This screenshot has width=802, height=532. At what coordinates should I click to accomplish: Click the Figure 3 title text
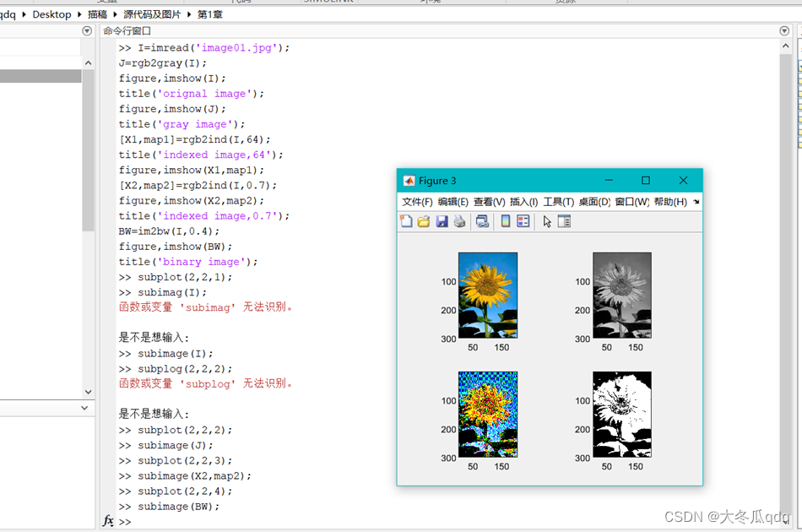point(436,181)
